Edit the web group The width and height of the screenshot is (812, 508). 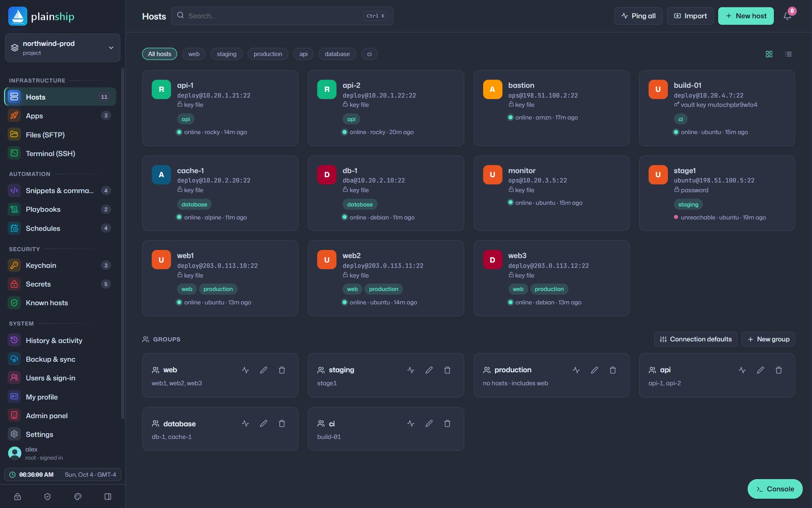point(263,370)
